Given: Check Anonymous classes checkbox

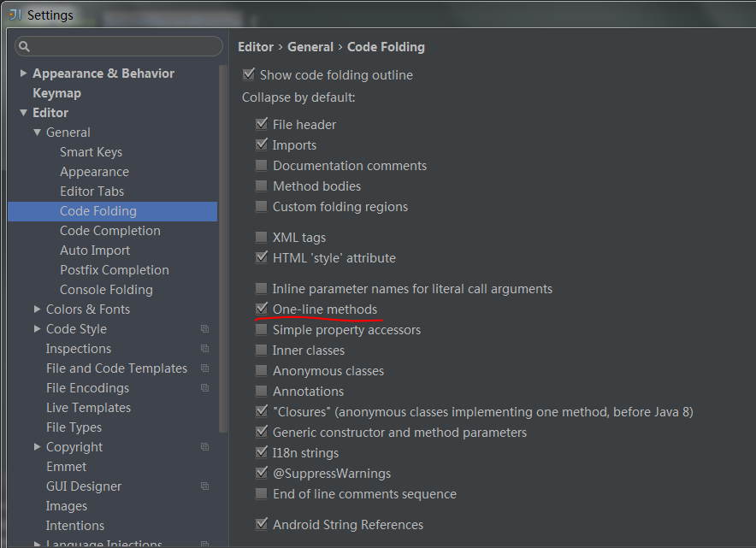Looking at the screenshot, I should 262,370.
